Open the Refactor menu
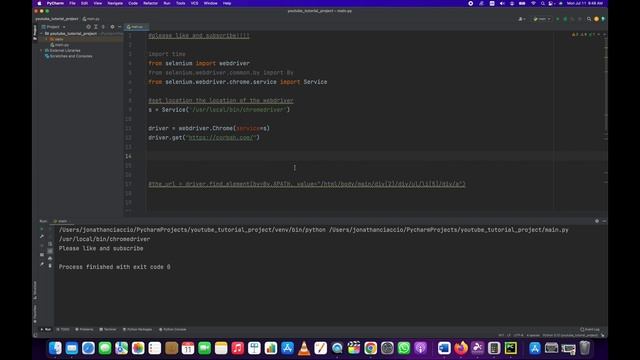Viewport: 640px width, 360px height. [x=150, y=3]
